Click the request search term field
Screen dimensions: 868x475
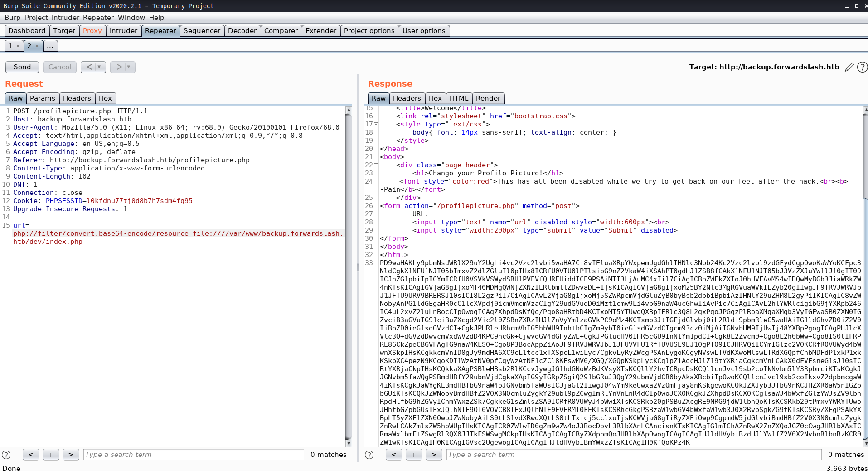pyautogui.click(x=194, y=455)
